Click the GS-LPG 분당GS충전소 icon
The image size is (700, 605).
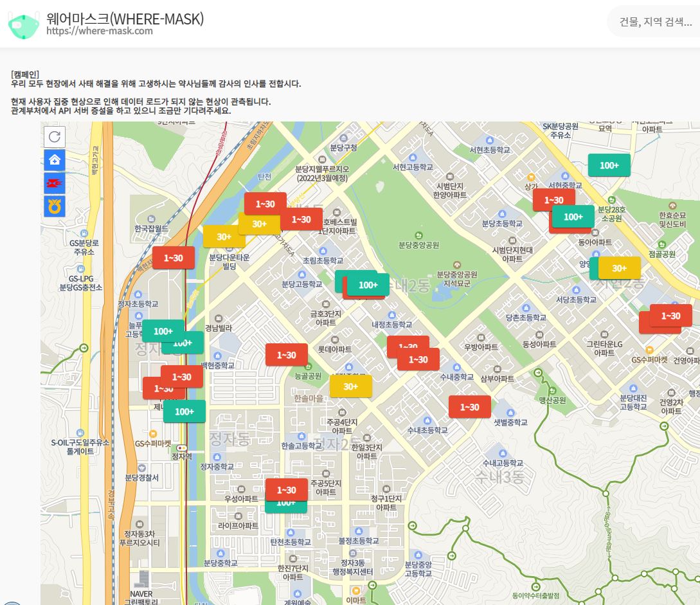(81, 269)
